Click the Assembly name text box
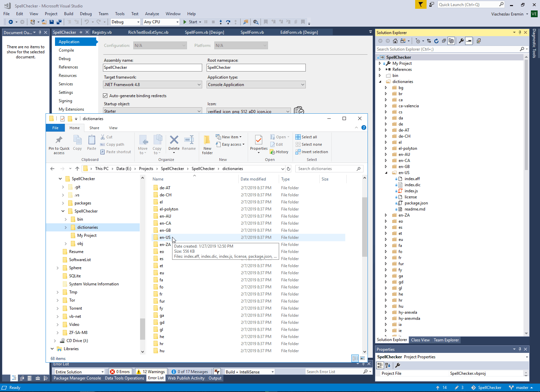The image size is (540, 392). (x=153, y=67)
